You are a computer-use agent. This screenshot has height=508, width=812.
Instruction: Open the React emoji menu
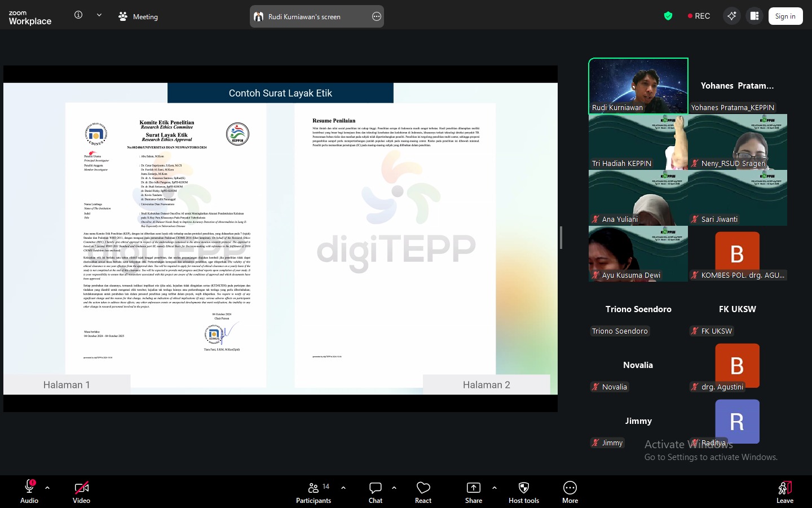coord(423,492)
